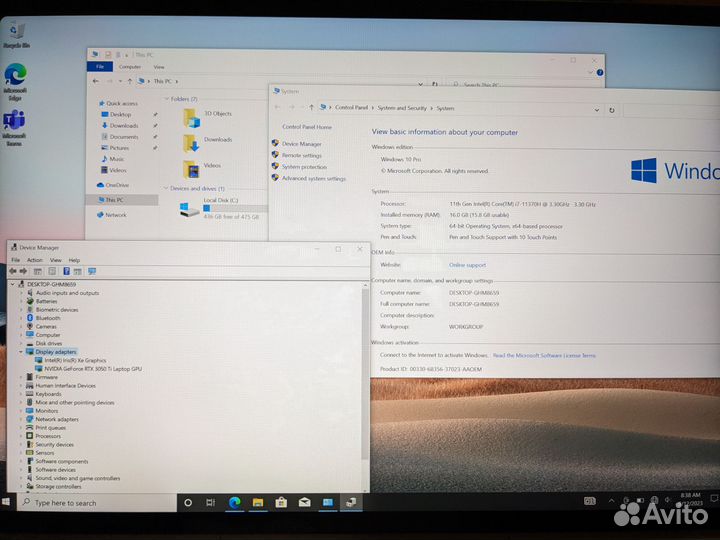Click the help question mark in File Explorer

tap(600, 73)
